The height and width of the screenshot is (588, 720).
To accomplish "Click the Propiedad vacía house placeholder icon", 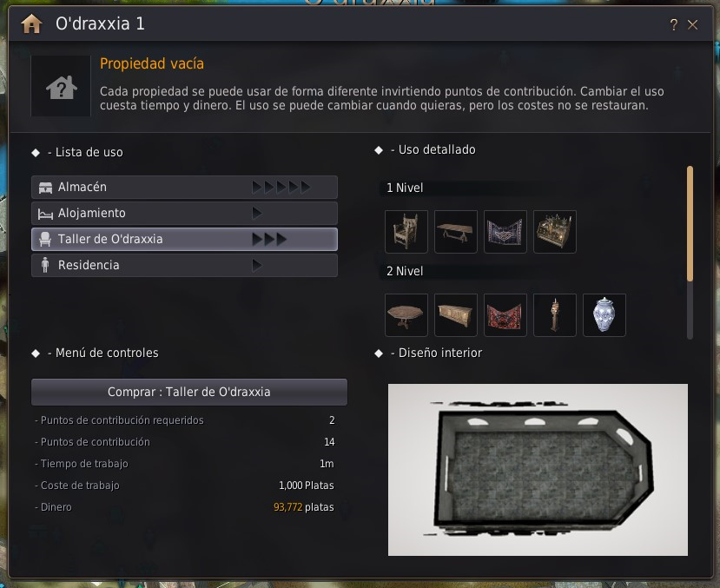I will pyautogui.click(x=61, y=86).
